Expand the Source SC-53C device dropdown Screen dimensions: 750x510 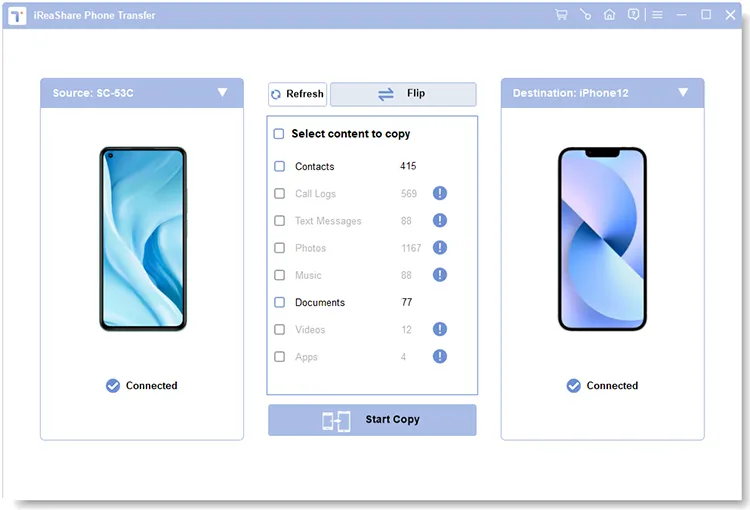coord(222,92)
